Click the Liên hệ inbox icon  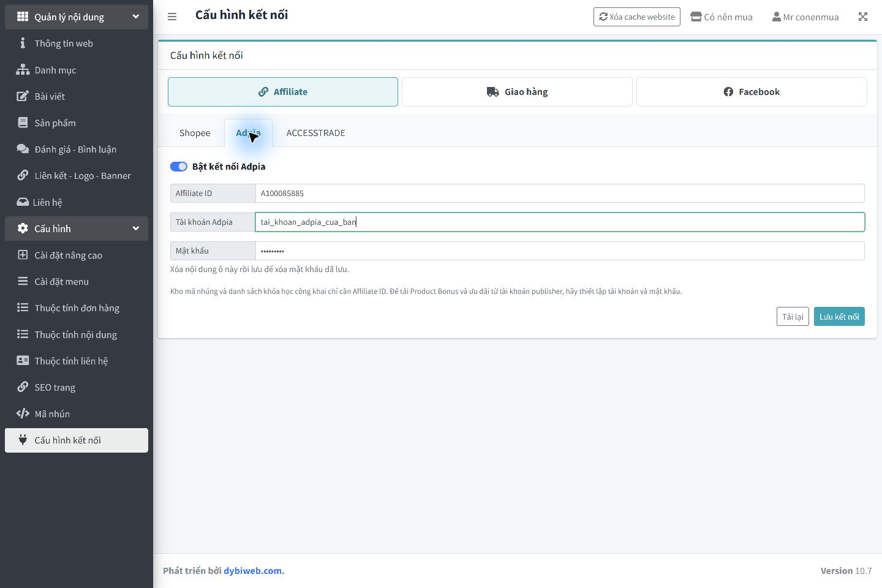pos(23,202)
